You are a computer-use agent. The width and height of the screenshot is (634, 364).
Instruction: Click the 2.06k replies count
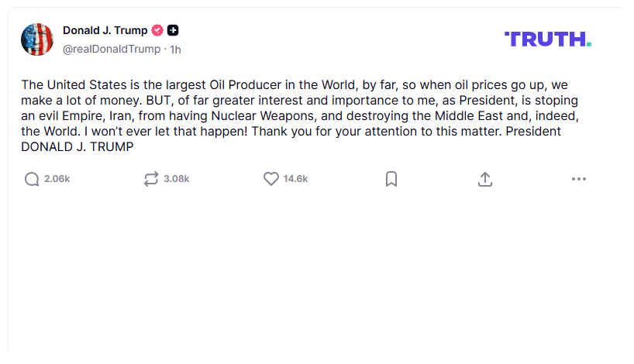57,179
